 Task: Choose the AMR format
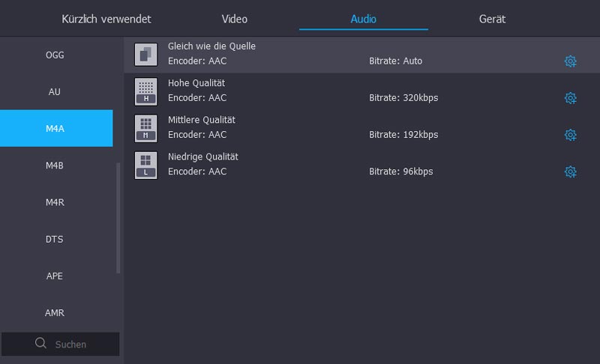coord(55,312)
